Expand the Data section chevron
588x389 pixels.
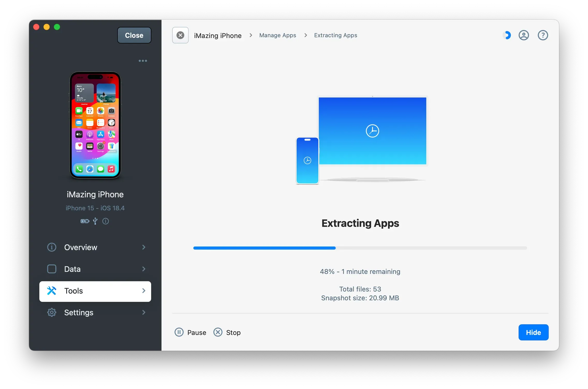(x=144, y=269)
